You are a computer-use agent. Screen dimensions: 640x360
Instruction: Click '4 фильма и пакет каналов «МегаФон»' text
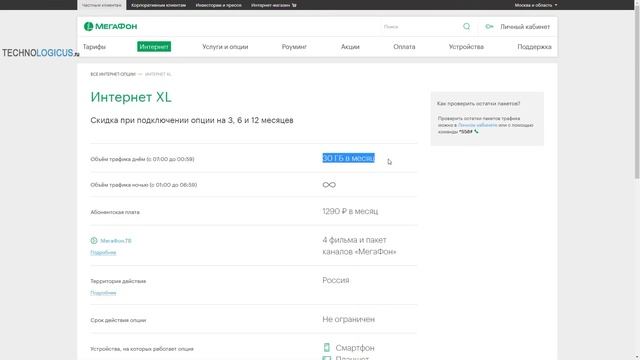click(359, 246)
